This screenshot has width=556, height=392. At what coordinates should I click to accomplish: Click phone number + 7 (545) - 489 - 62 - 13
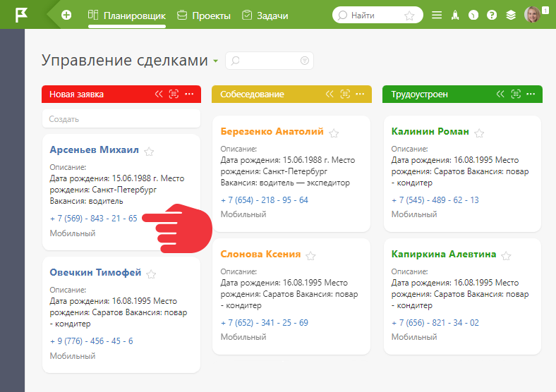435,200
